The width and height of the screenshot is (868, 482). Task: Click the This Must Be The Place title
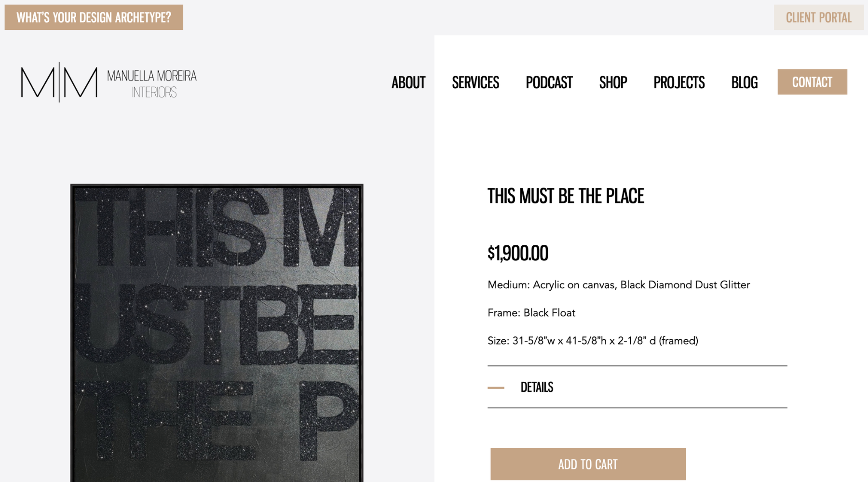(566, 196)
